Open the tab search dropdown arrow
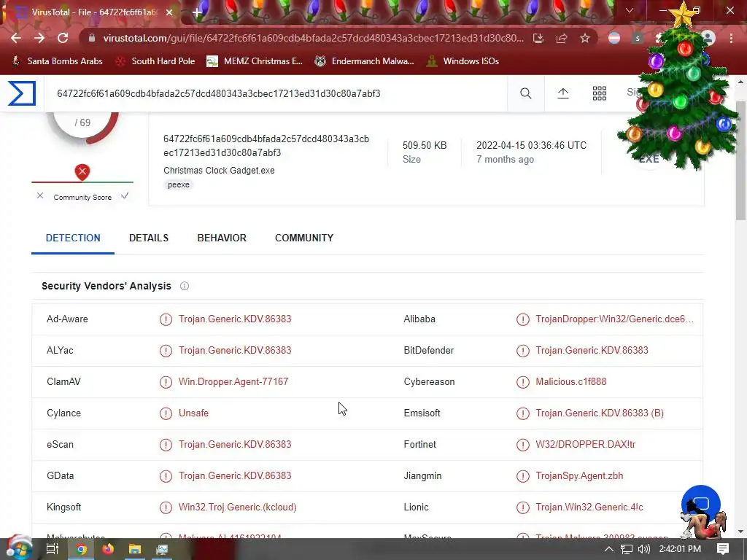The height and width of the screenshot is (560, 747). pos(630,10)
